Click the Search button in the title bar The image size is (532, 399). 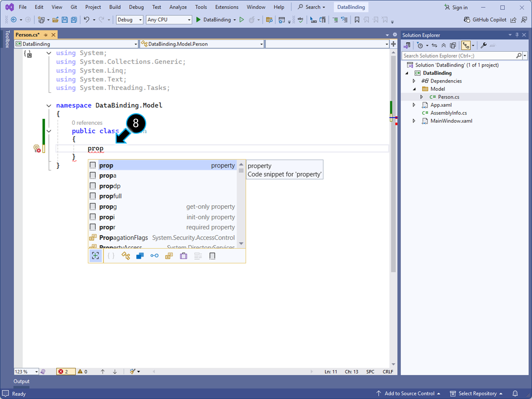[311, 7]
